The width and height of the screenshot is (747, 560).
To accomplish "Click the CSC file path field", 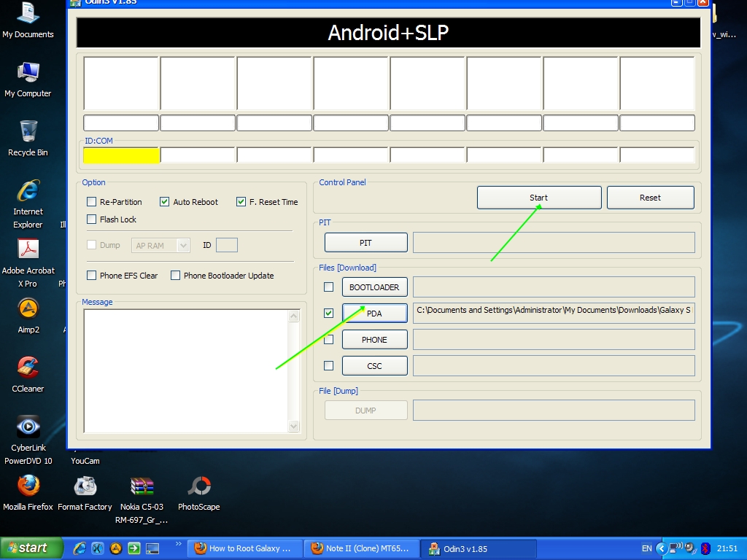I will click(x=554, y=366).
